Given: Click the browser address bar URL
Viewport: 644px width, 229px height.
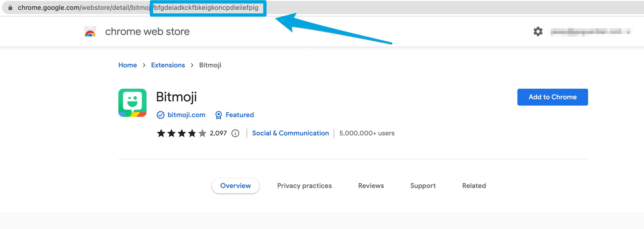Looking at the screenshot, I should coord(138,8).
